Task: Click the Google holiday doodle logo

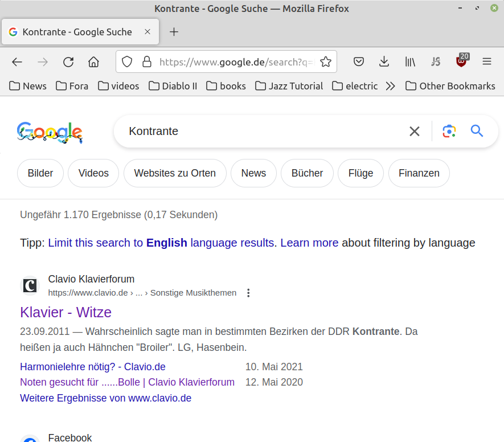Action: point(50,133)
